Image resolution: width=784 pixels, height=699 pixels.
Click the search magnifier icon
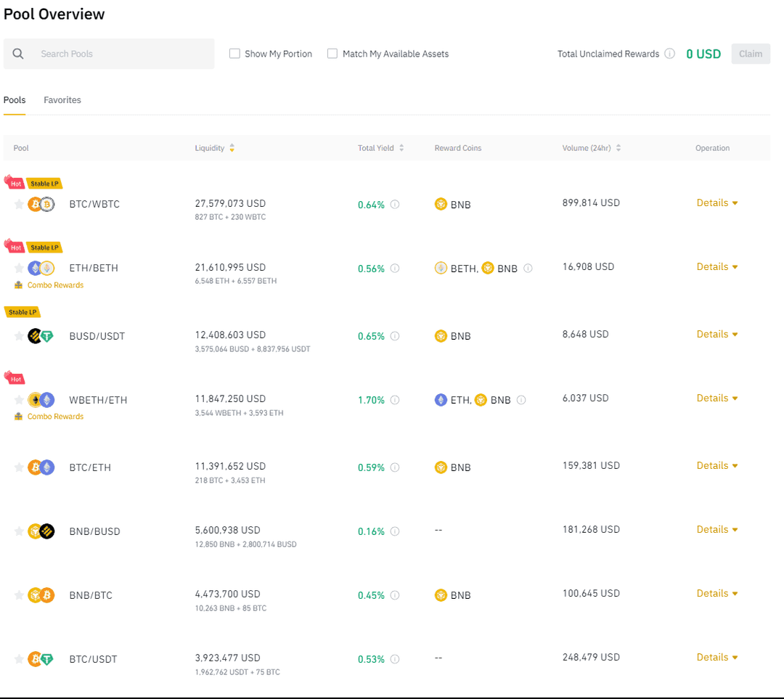click(18, 53)
